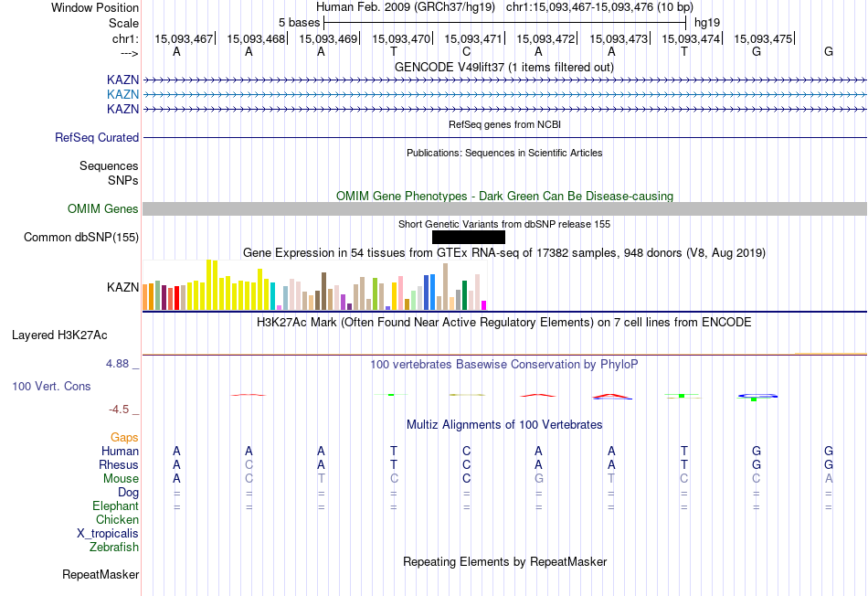Click coordinate label 15,093,467
The image size is (868, 596).
pyautogui.click(x=184, y=38)
